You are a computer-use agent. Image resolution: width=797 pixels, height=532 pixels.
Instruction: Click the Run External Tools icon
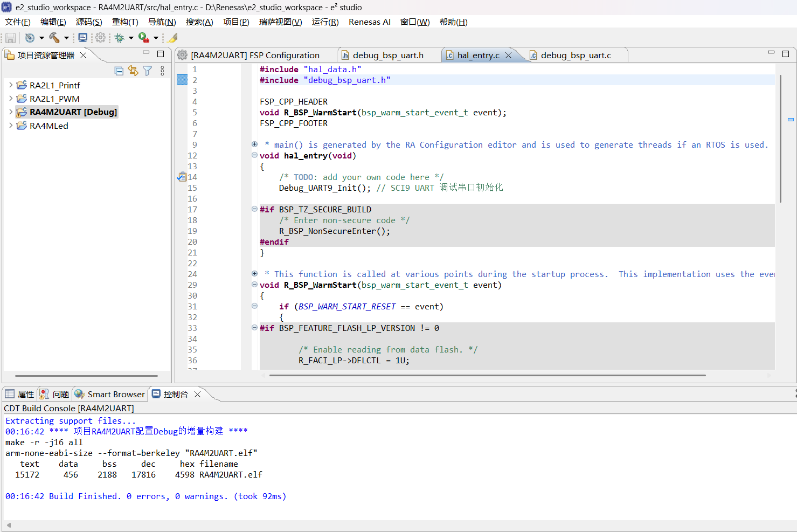pyautogui.click(x=144, y=38)
